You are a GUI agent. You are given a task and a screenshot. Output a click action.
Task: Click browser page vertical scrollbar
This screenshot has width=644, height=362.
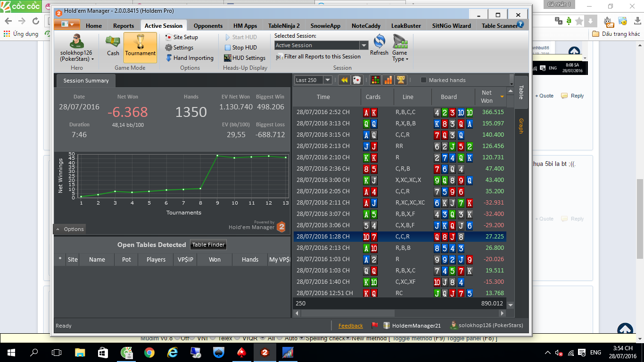[x=640, y=219]
